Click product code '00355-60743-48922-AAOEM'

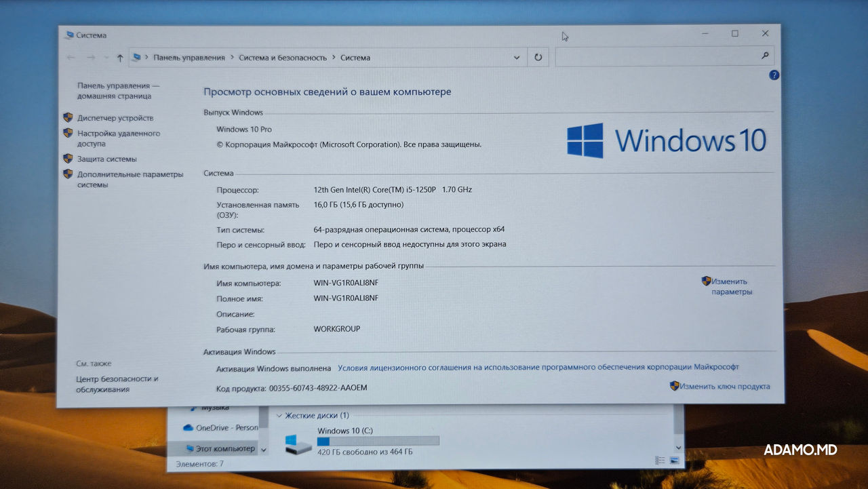coord(318,388)
